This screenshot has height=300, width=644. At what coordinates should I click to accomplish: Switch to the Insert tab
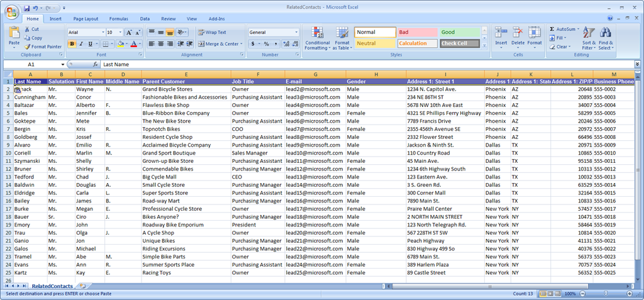click(55, 19)
